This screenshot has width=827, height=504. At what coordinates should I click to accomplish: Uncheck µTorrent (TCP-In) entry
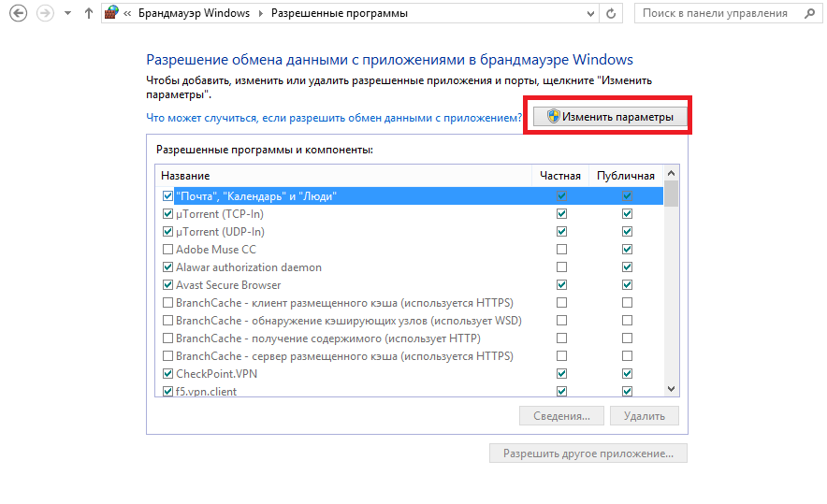point(167,214)
